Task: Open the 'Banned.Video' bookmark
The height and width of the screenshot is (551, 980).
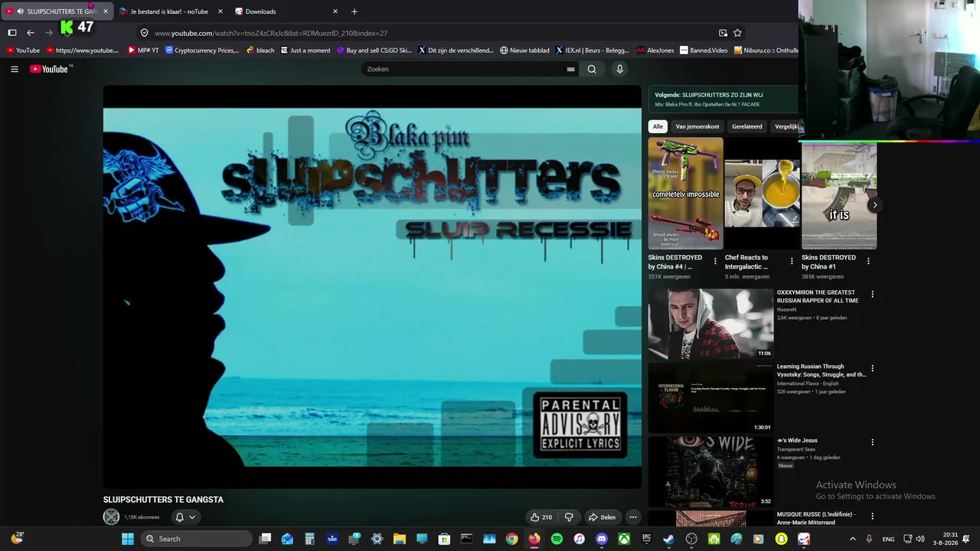Action: (x=704, y=51)
